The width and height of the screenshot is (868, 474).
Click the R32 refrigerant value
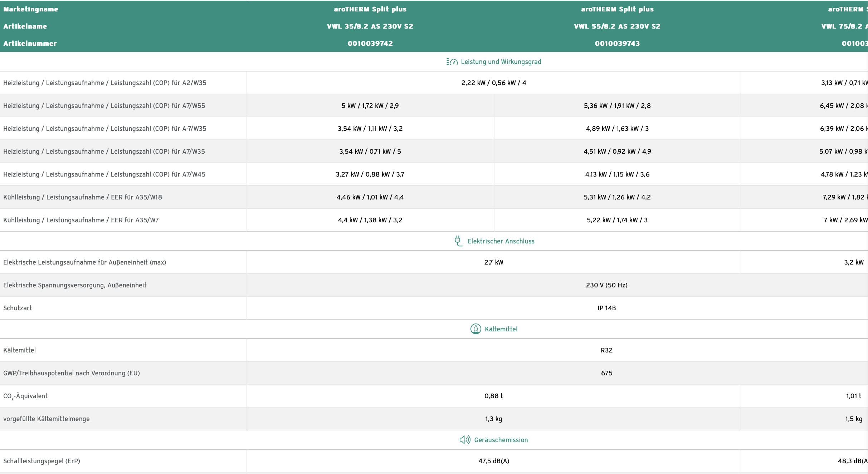tap(607, 350)
